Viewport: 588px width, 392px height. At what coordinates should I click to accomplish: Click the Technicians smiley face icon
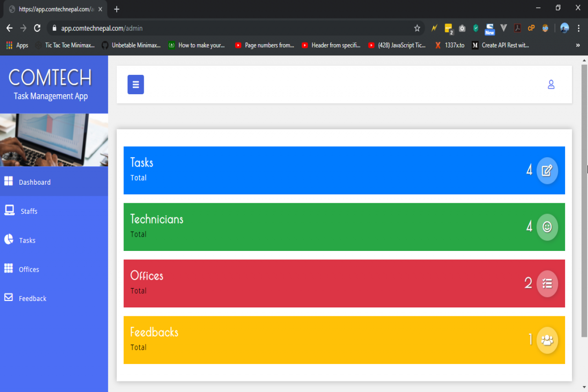pyautogui.click(x=547, y=227)
